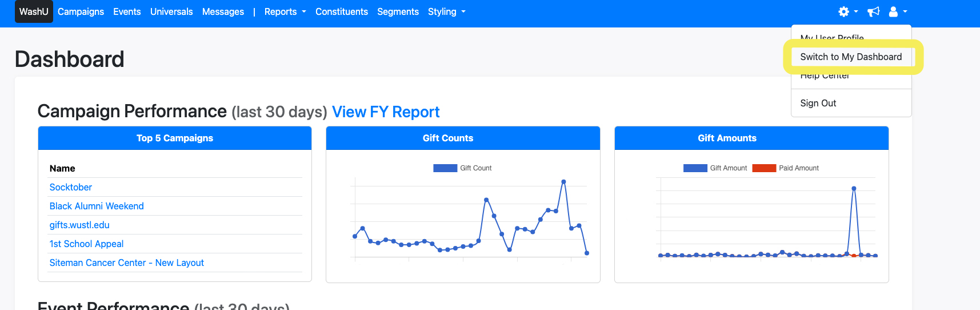The image size is (980, 310).
Task: Toggle the Gift Count legend swatch
Action: pyautogui.click(x=445, y=168)
